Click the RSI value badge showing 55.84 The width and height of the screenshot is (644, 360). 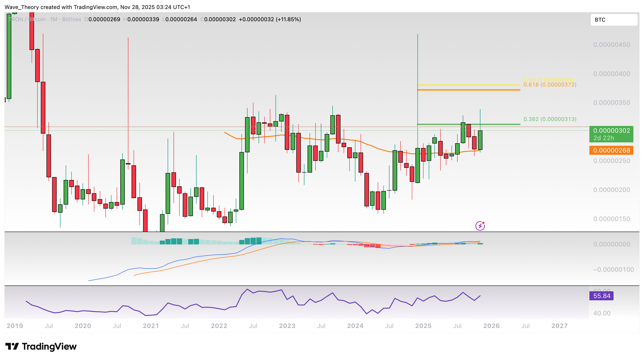pyautogui.click(x=602, y=296)
